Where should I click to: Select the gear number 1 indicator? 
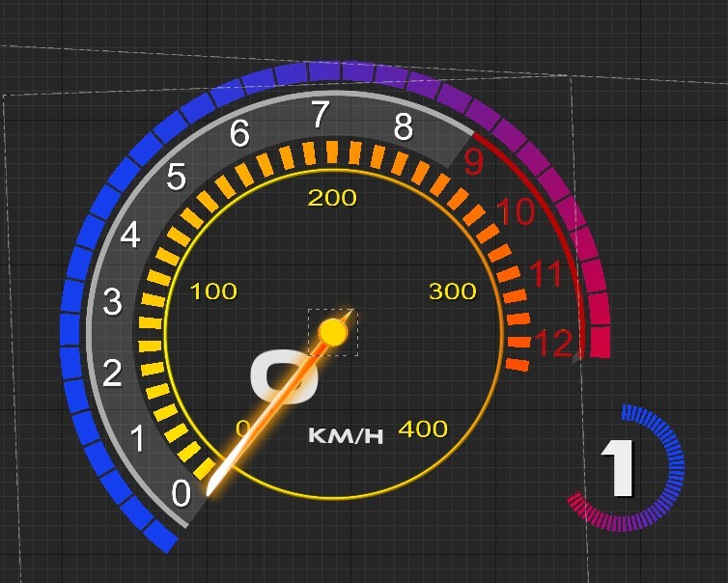[x=619, y=468]
